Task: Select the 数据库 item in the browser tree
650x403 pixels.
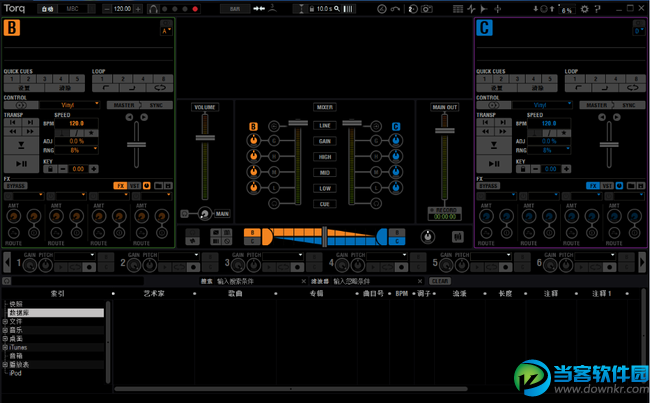Action: pyautogui.click(x=20, y=313)
